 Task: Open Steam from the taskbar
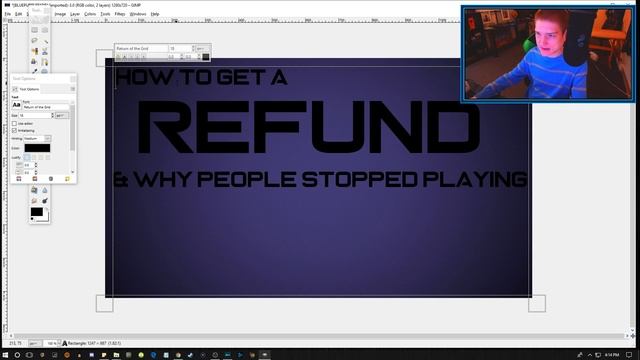pos(190,355)
